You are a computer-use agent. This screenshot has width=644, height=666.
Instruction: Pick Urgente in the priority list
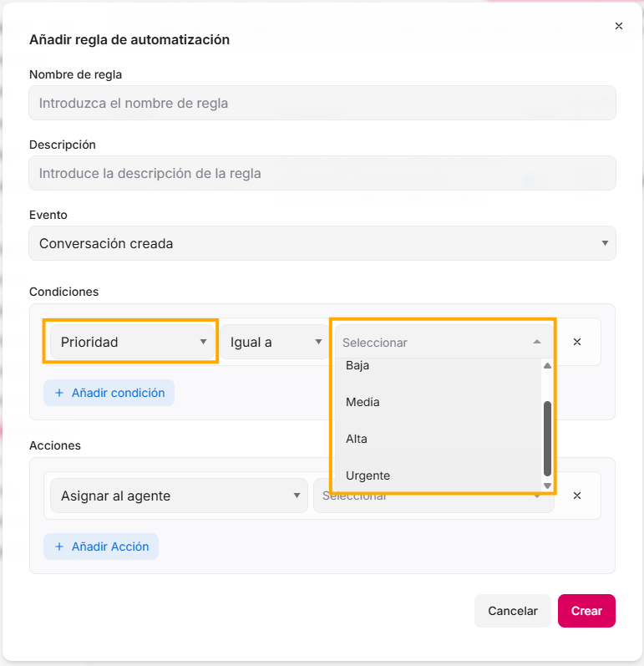coord(368,475)
